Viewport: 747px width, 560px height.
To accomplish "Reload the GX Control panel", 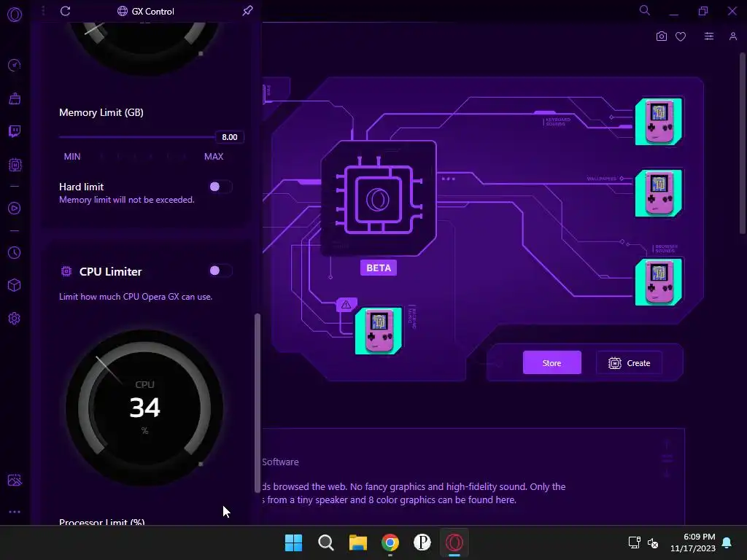I will 65,11.
